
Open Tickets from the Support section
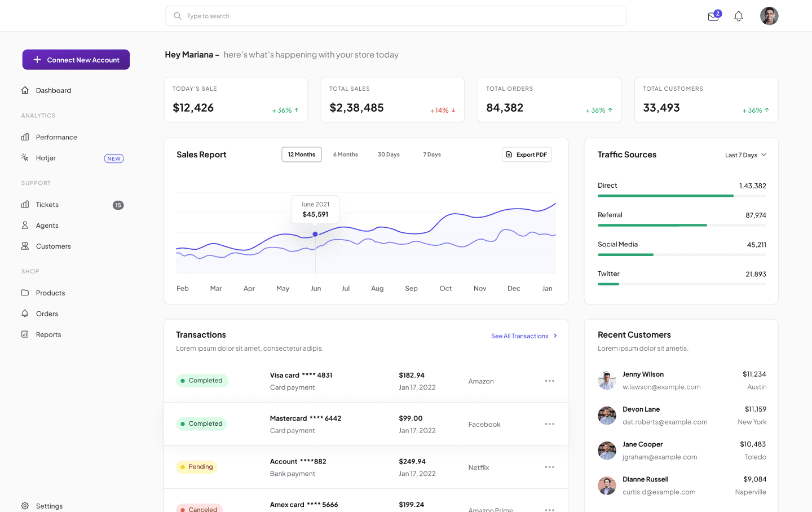[x=47, y=205]
